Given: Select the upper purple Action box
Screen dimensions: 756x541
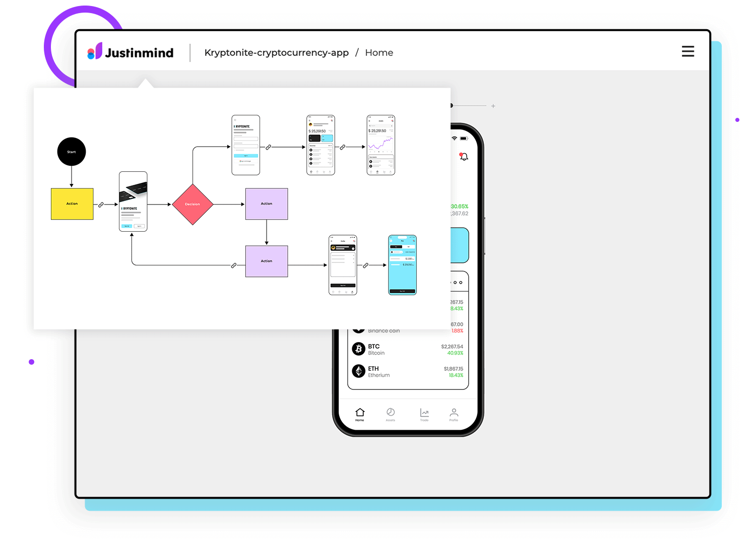Looking at the screenshot, I should [267, 204].
